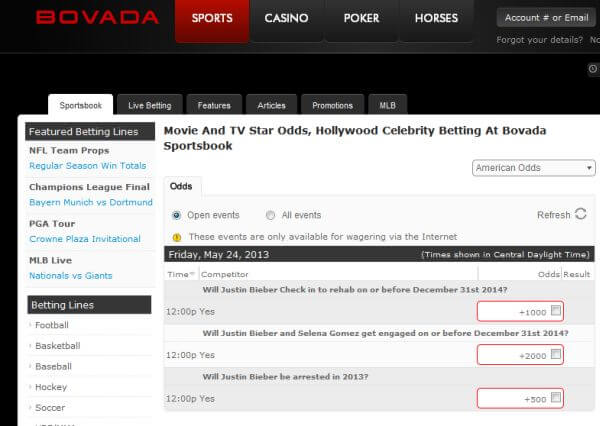
Task: Select the Odds tab
Action: (181, 186)
